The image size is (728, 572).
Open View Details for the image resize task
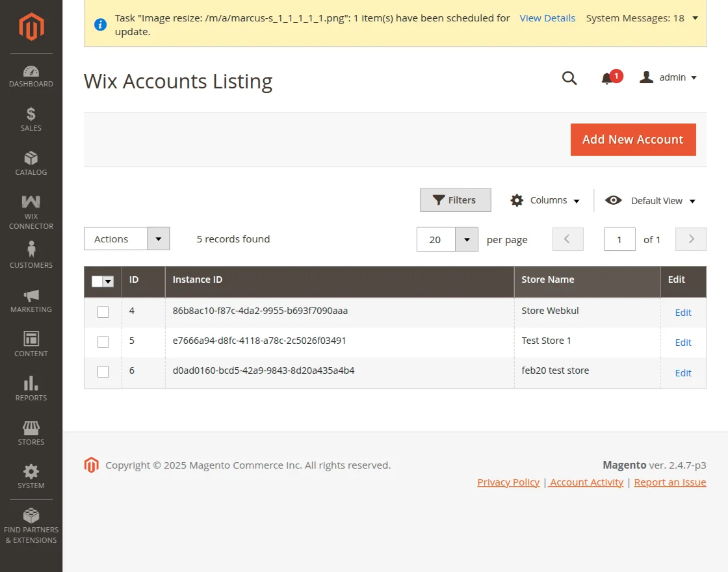[x=547, y=18]
